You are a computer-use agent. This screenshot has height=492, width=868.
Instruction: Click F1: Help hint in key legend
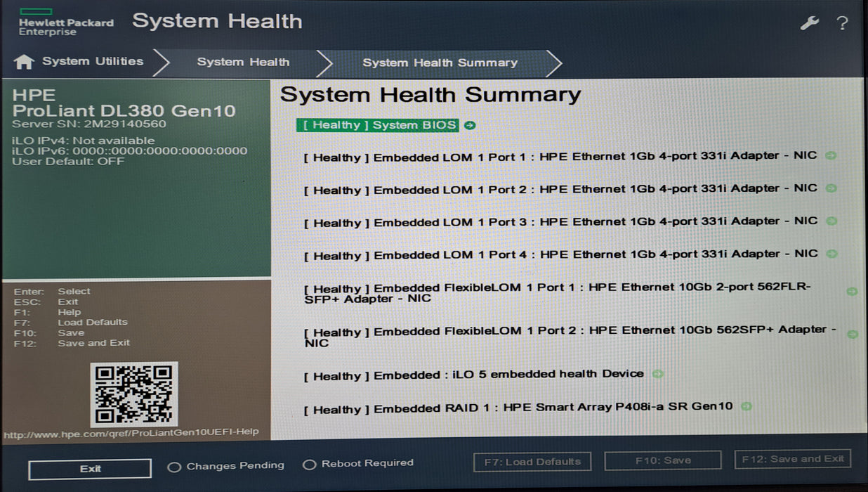point(47,312)
